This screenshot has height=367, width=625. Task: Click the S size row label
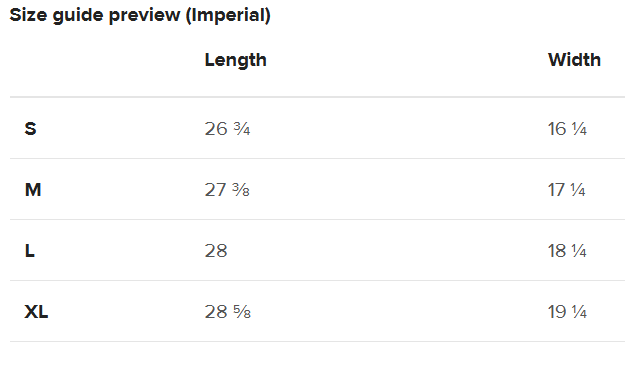point(30,129)
